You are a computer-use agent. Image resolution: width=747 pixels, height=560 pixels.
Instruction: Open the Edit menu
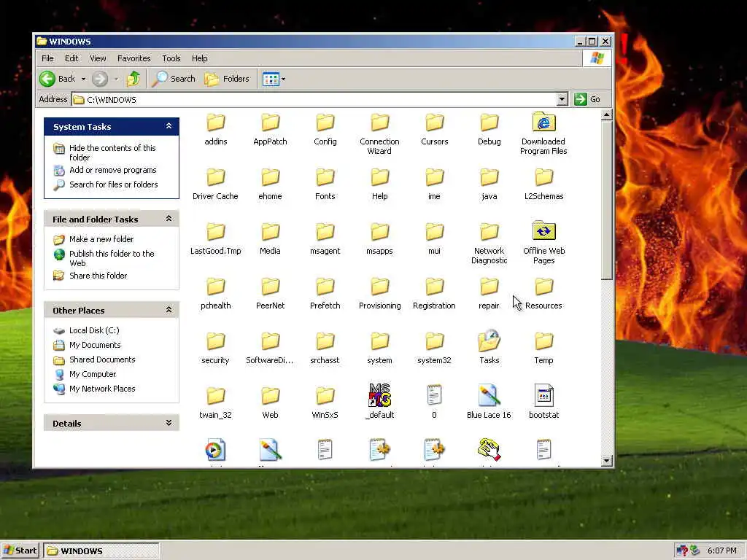coord(71,58)
